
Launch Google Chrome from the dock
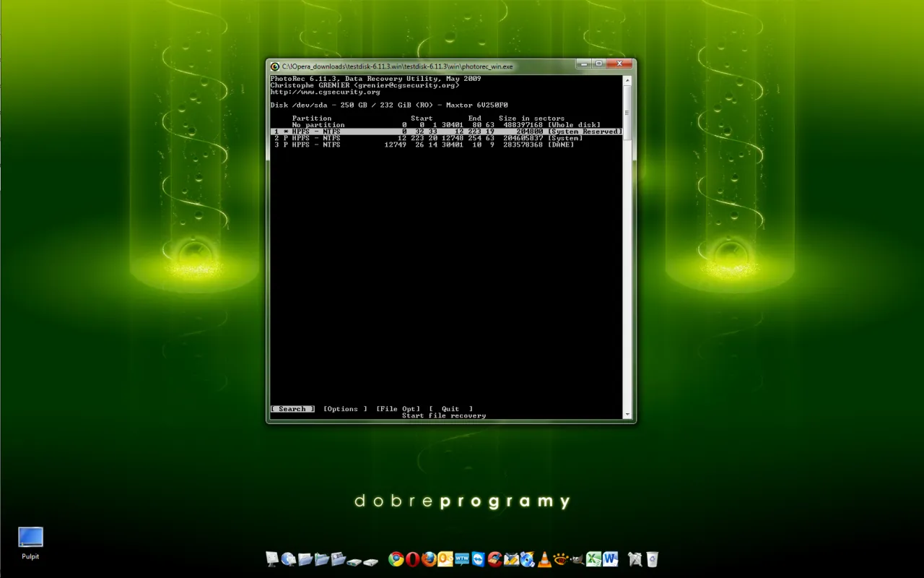pyautogui.click(x=396, y=559)
